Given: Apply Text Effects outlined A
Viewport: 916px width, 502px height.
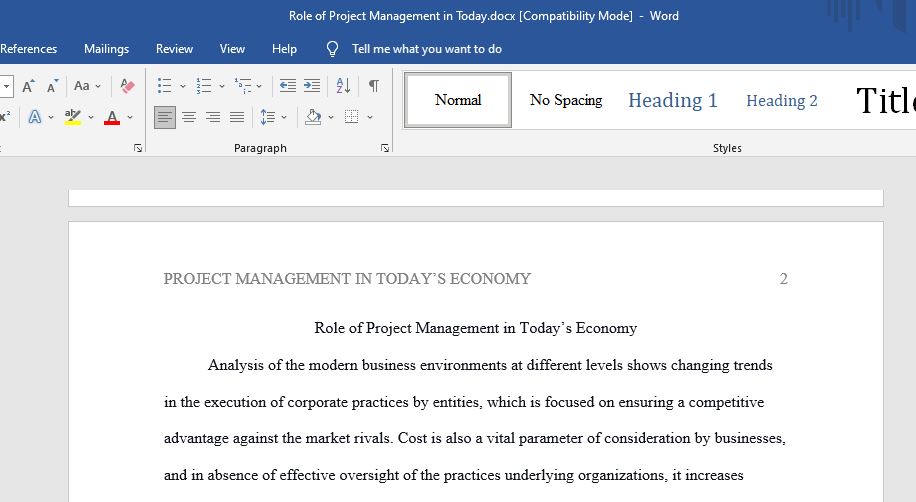Looking at the screenshot, I should pos(35,117).
